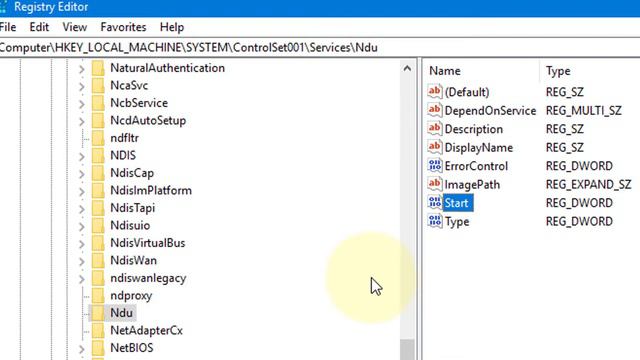Click the NdisCap folder icon
640x360 pixels.
pos(98,173)
